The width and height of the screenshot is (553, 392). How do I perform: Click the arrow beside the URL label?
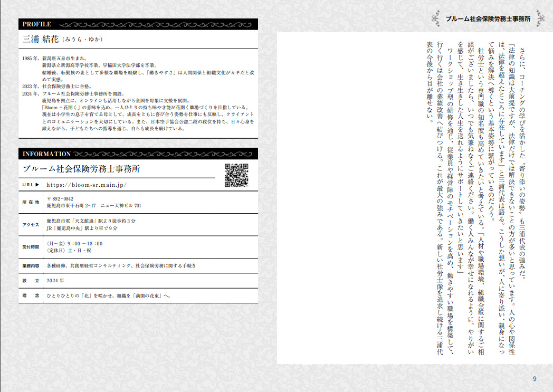37,185
